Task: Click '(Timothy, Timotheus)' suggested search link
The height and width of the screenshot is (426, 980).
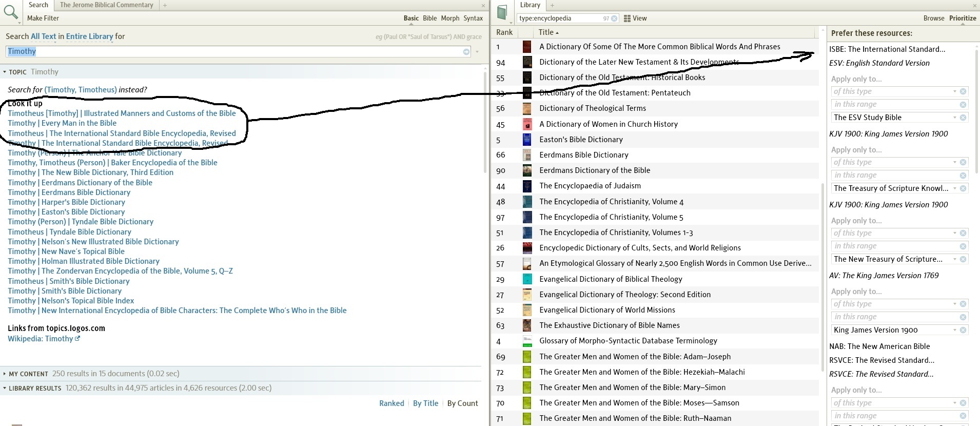Action: coord(81,90)
